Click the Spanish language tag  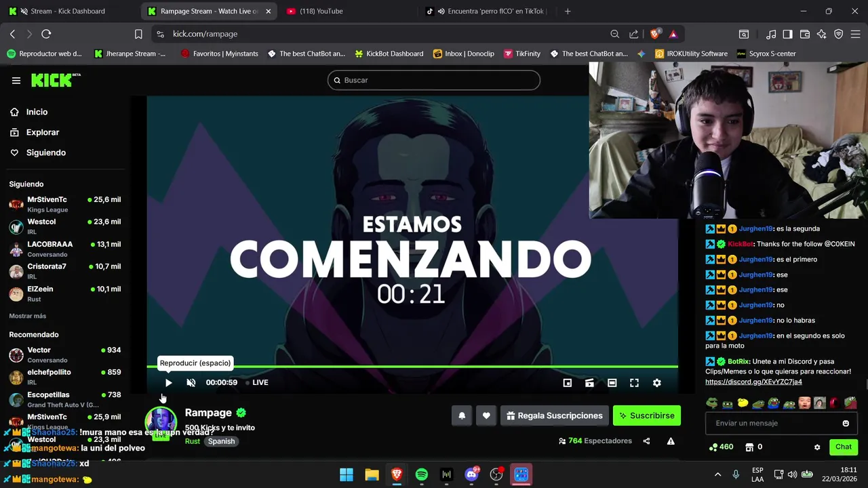(x=221, y=441)
